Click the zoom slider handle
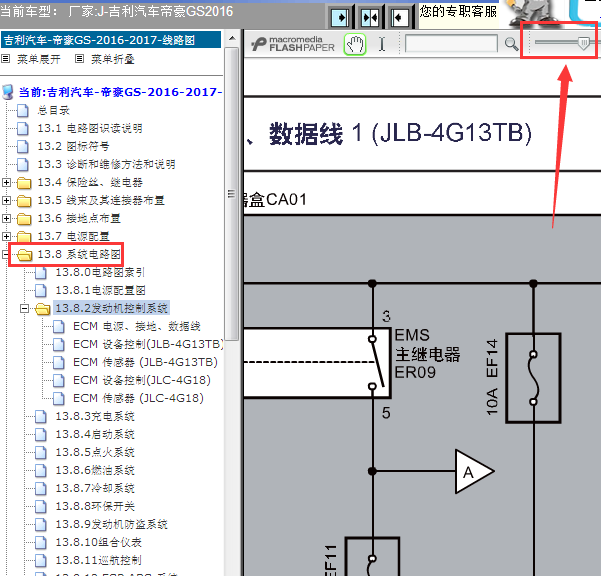This screenshot has height=576, width=601. pyautogui.click(x=583, y=43)
